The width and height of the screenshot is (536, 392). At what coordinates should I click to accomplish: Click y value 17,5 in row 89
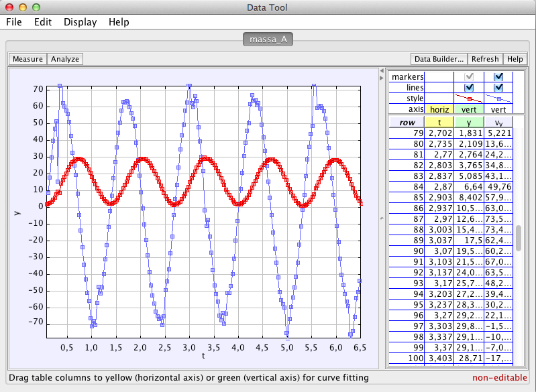(x=469, y=241)
